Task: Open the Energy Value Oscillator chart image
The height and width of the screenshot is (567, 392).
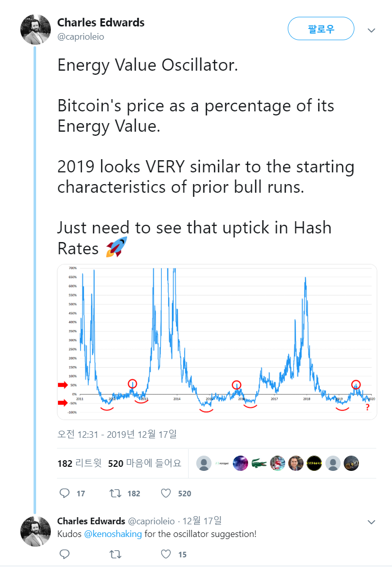Action: pyautogui.click(x=217, y=342)
